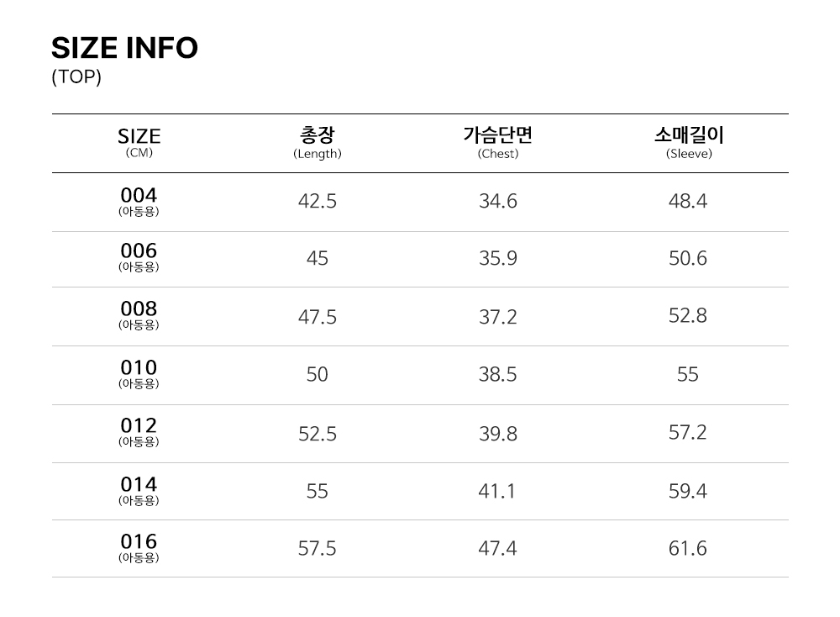Click the size 006 row label
The width and height of the screenshot is (840, 617).
coord(139,257)
